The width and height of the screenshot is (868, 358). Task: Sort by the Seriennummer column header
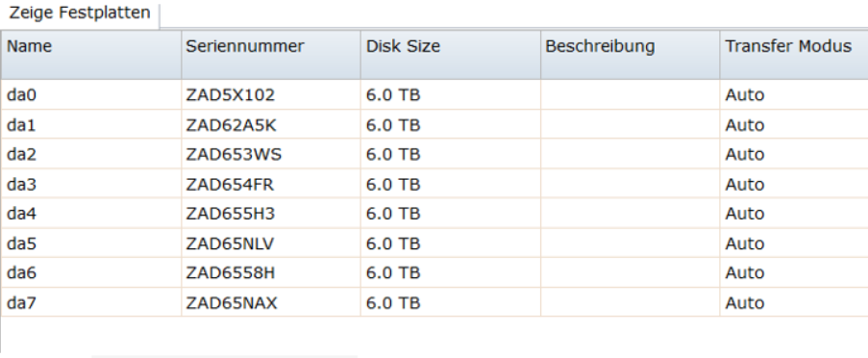(271, 54)
